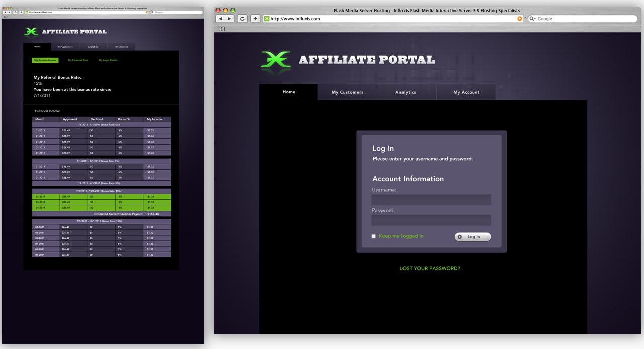Open a new tab with the plus icon
Image resolution: width=644 pixels, height=349 pixels.
[x=255, y=18]
